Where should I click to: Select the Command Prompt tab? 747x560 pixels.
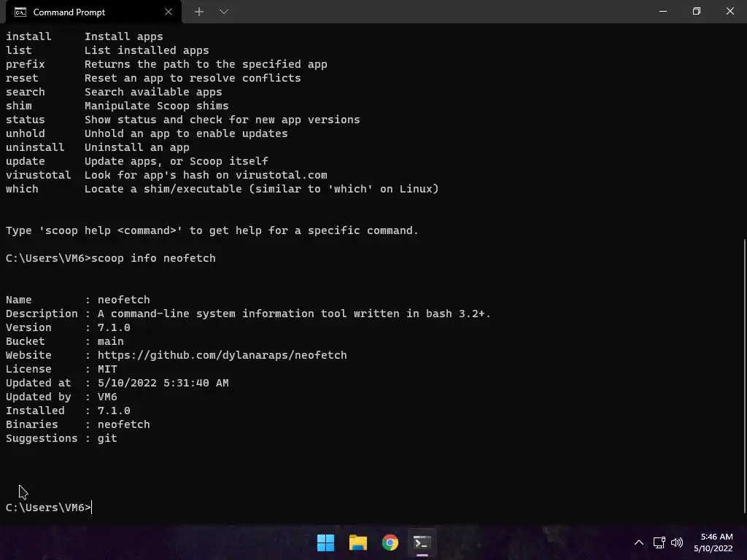93,12
